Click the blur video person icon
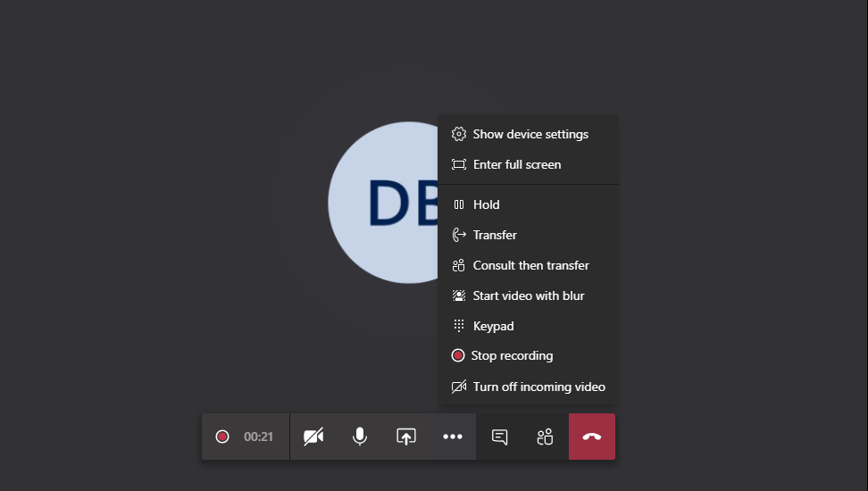The width and height of the screenshot is (868, 491). click(x=459, y=295)
